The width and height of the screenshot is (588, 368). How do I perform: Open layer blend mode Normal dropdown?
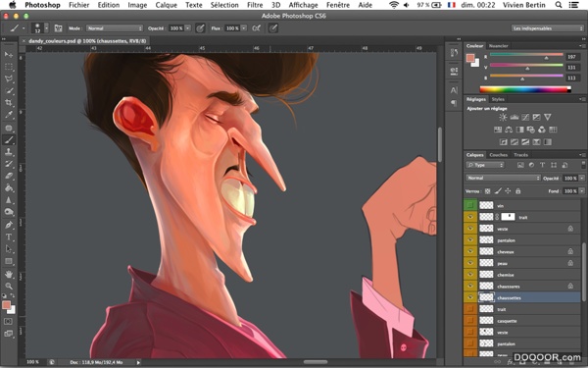pyautogui.click(x=504, y=178)
